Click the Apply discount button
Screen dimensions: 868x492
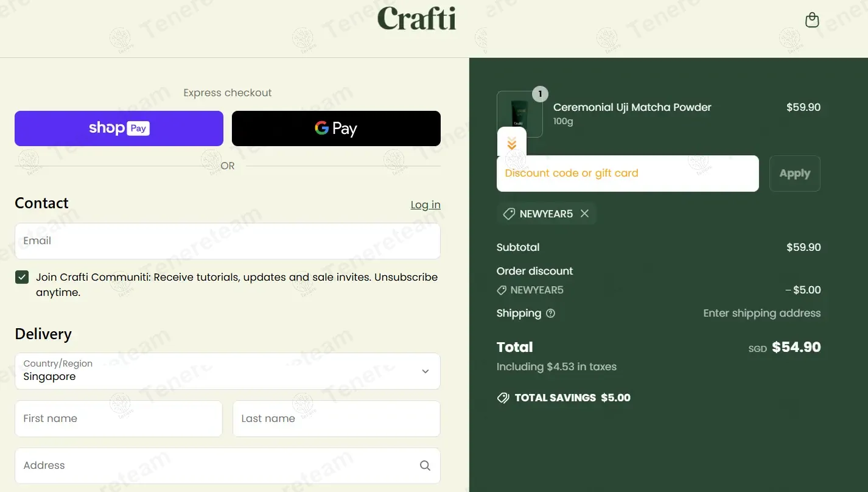point(795,174)
